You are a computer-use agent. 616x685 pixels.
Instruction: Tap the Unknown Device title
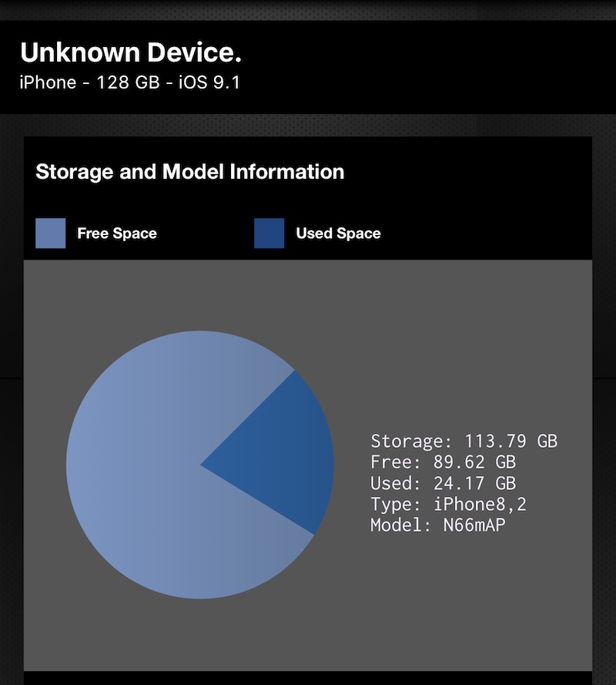click(x=131, y=52)
